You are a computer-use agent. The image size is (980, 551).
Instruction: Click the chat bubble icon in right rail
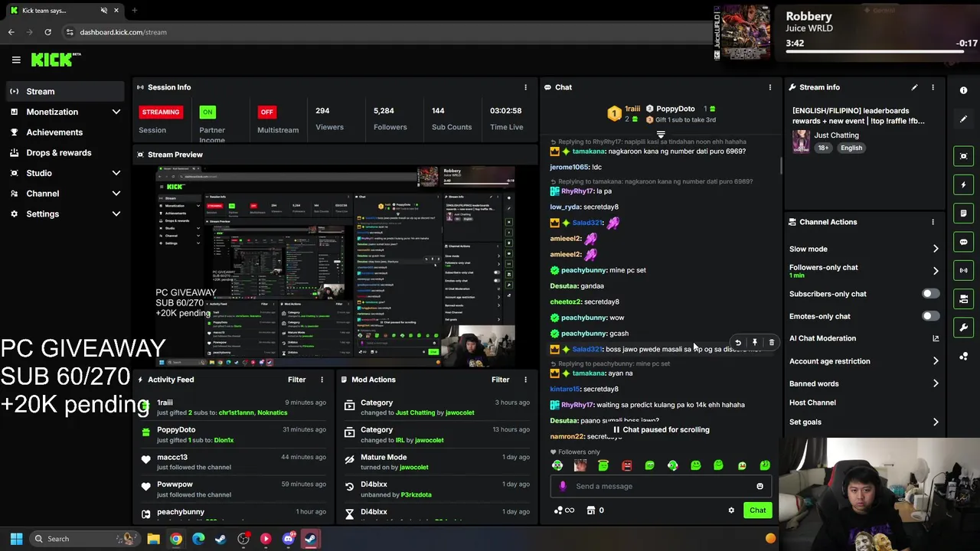pos(964,242)
